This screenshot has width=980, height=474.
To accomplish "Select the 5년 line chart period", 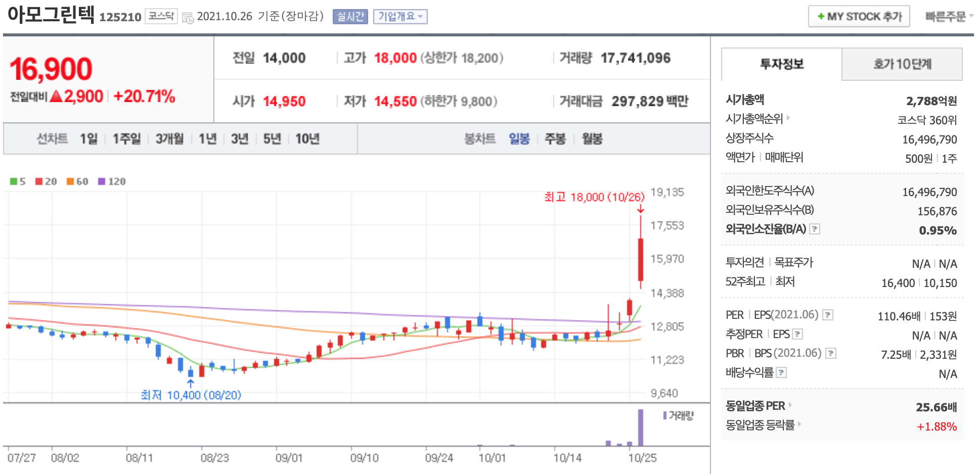I will click(272, 138).
